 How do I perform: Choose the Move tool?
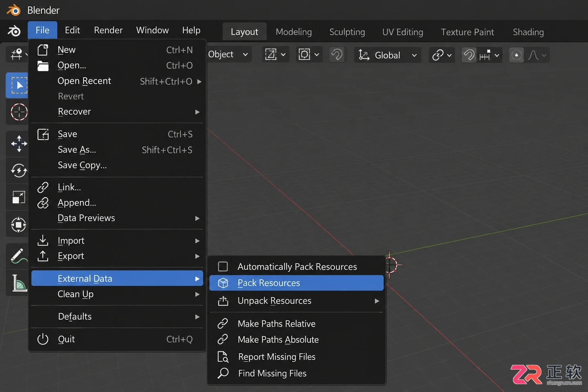click(19, 144)
